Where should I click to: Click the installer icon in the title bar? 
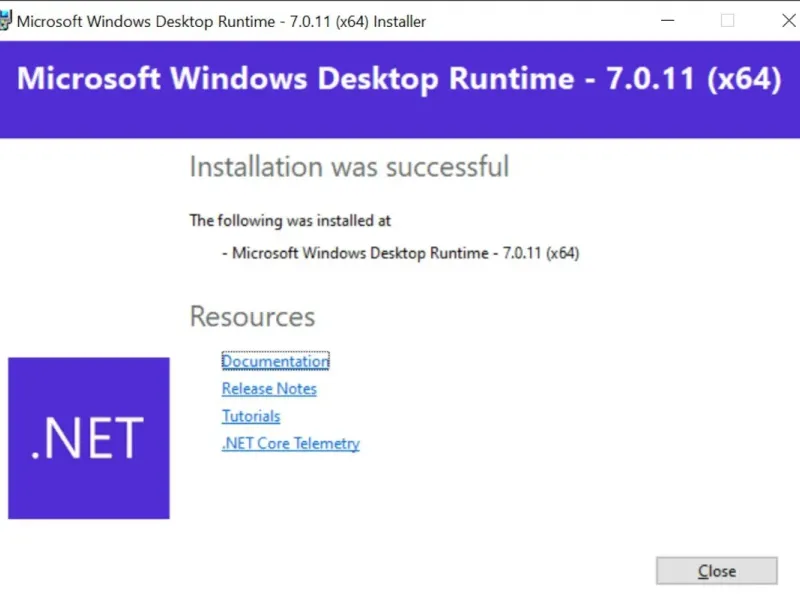pyautogui.click(x=6, y=19)
